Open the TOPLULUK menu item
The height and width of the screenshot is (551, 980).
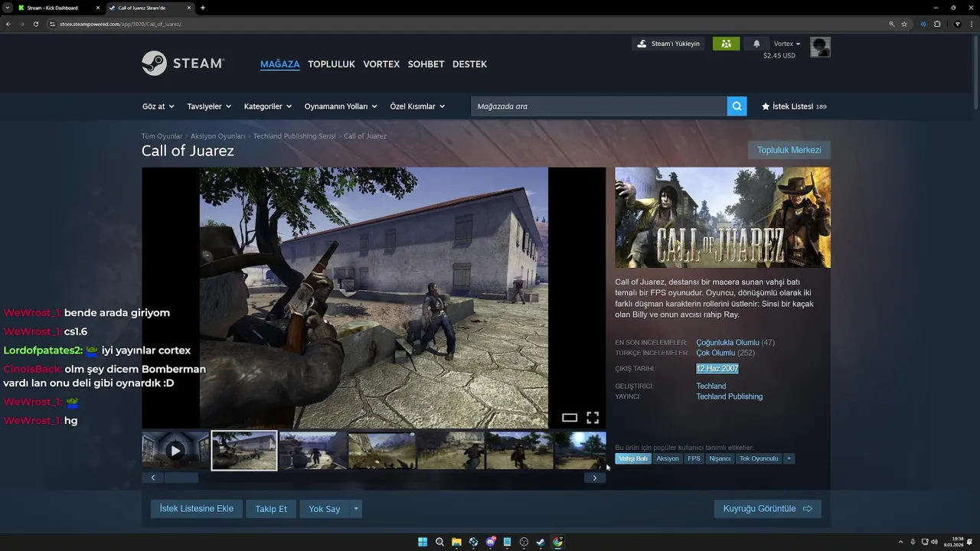[332, 64]
